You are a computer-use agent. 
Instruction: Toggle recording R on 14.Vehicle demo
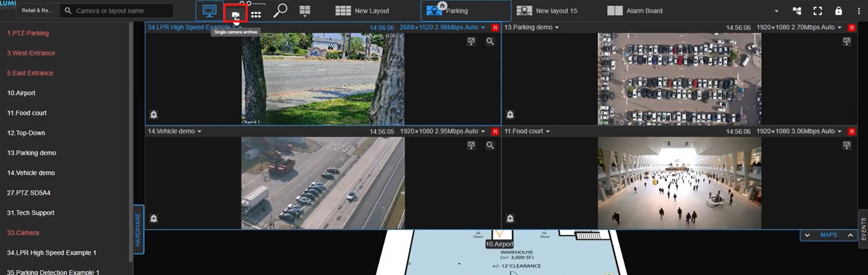click(495, 132)
